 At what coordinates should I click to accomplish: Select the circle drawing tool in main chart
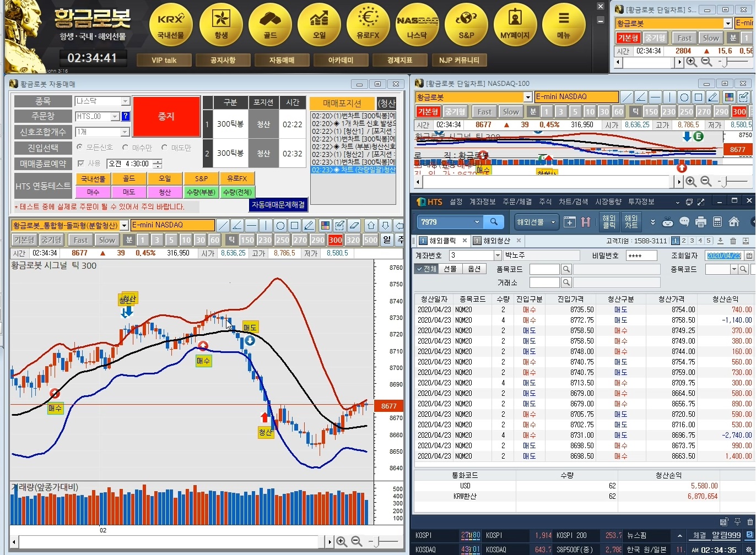280,225
